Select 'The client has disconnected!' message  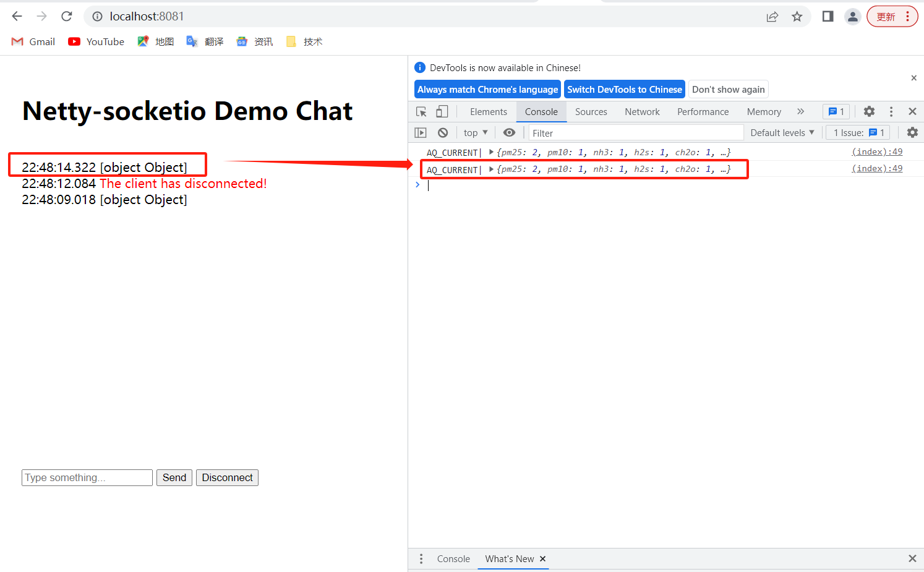coord(183,184)
